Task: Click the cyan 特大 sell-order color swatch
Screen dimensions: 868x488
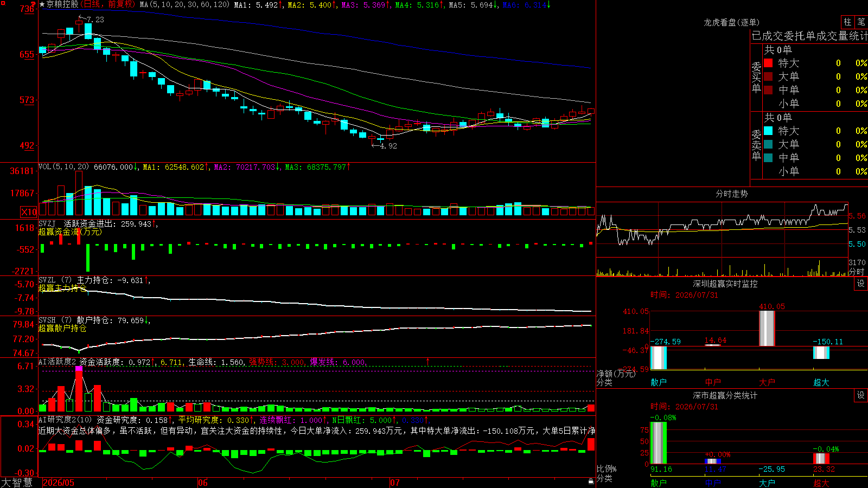Action: 768,131
